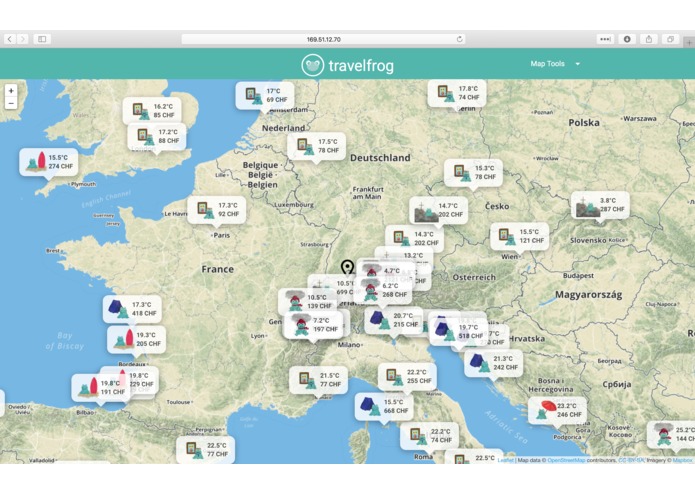Click the mountain icon on 14.7°C 202 CHF marker

426,212
